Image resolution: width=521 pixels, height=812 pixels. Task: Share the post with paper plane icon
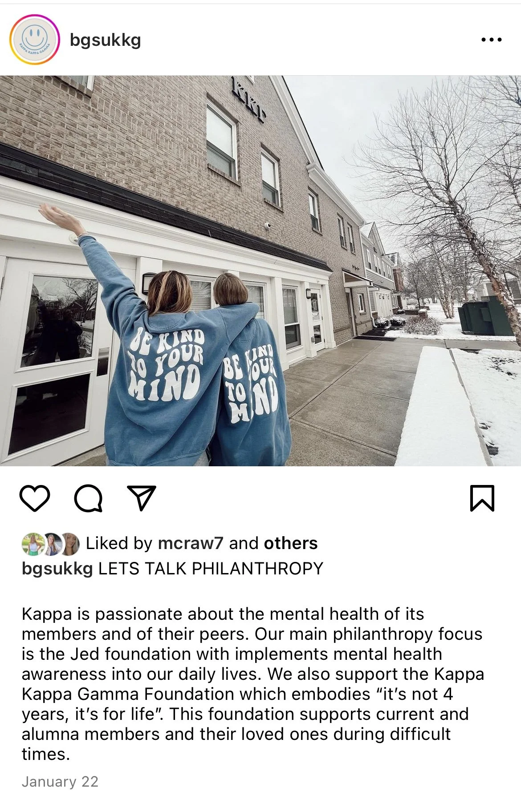142,497
